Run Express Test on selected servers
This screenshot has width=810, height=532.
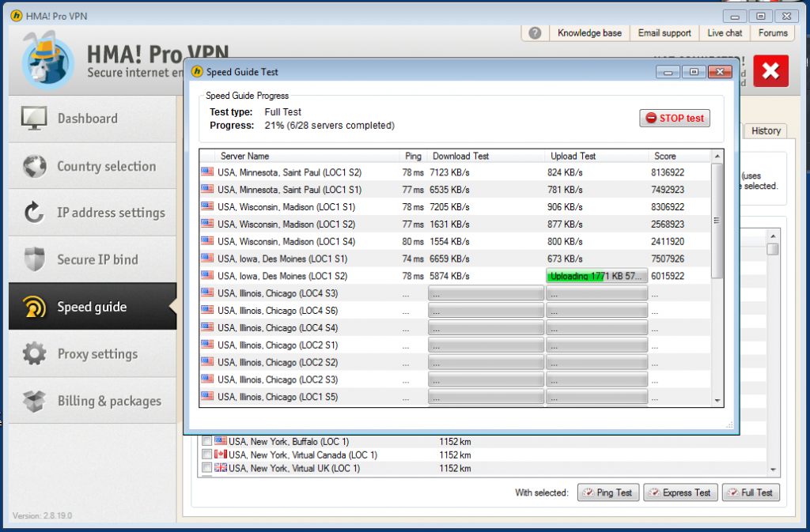point(680,492)
